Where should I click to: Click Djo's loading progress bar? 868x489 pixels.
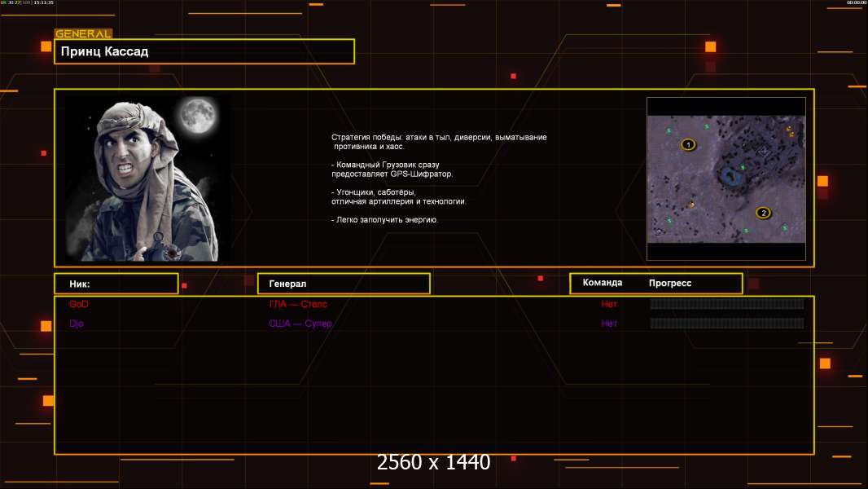[x=727, y=323]
